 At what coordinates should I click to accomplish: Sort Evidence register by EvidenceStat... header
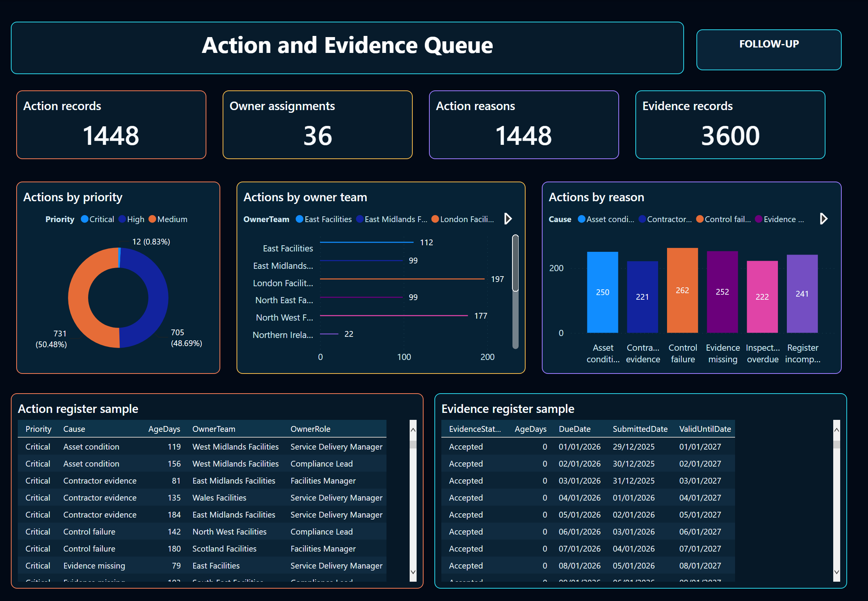tap(475, 429)
